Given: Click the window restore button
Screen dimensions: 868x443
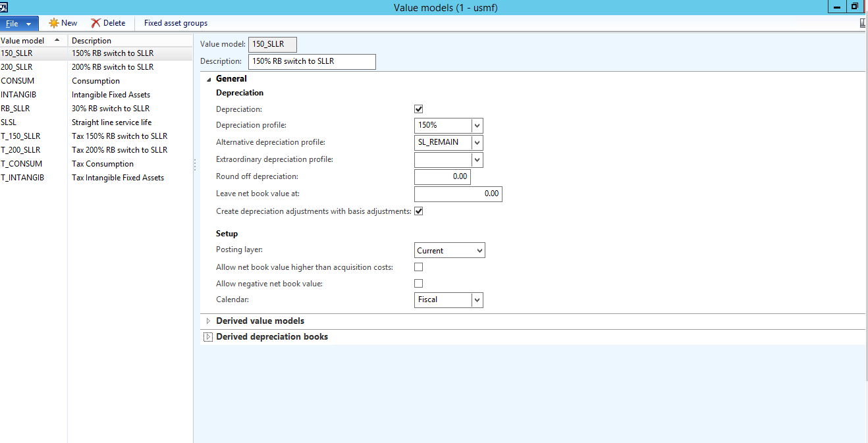Looking at the screenshot, I should (x=854, y=6).
